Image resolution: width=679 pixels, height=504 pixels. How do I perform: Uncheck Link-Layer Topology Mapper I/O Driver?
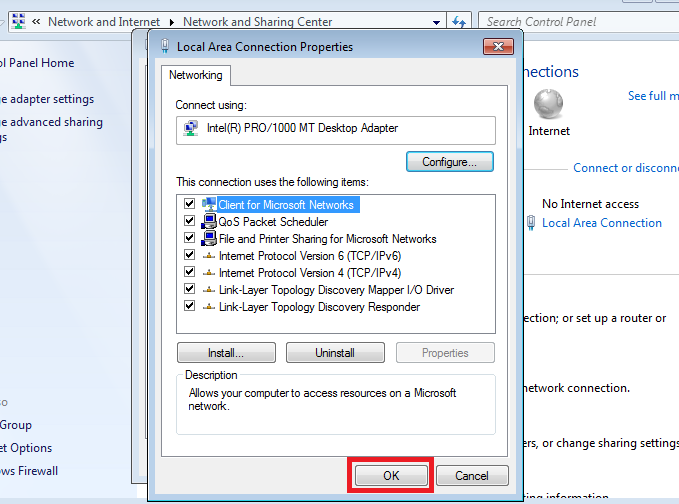point(189,288)
